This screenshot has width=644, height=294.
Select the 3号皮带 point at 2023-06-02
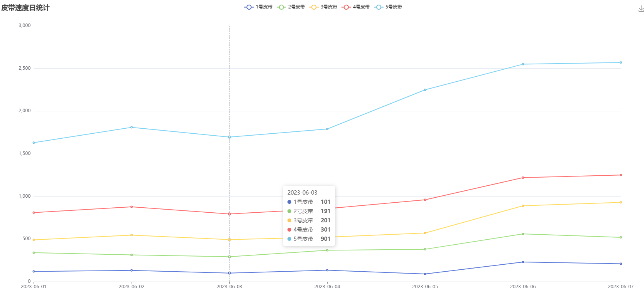[x=132, y=235]
